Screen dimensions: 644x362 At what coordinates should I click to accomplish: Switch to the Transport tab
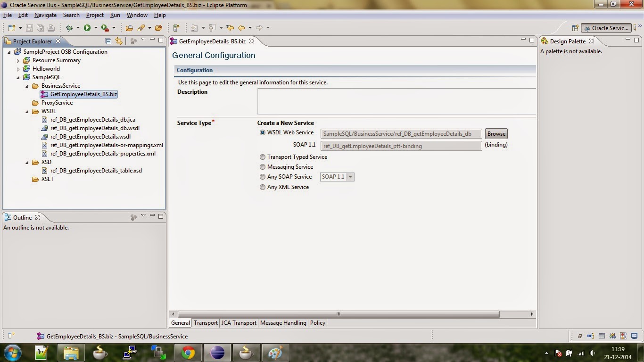click(206, 323)
